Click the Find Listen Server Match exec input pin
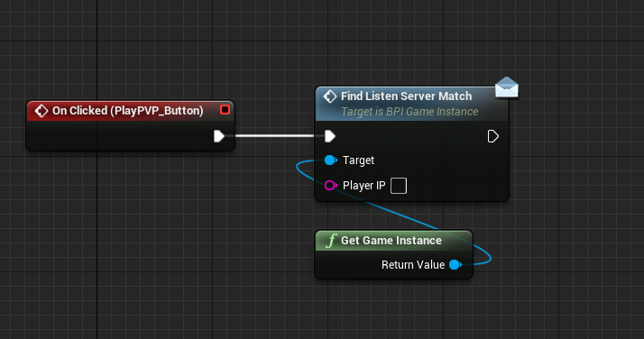 click(330, 136)
